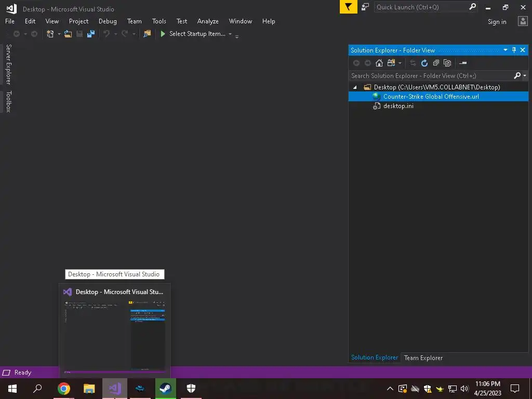Switch to the Team Explorer tab

click(423, 357)
